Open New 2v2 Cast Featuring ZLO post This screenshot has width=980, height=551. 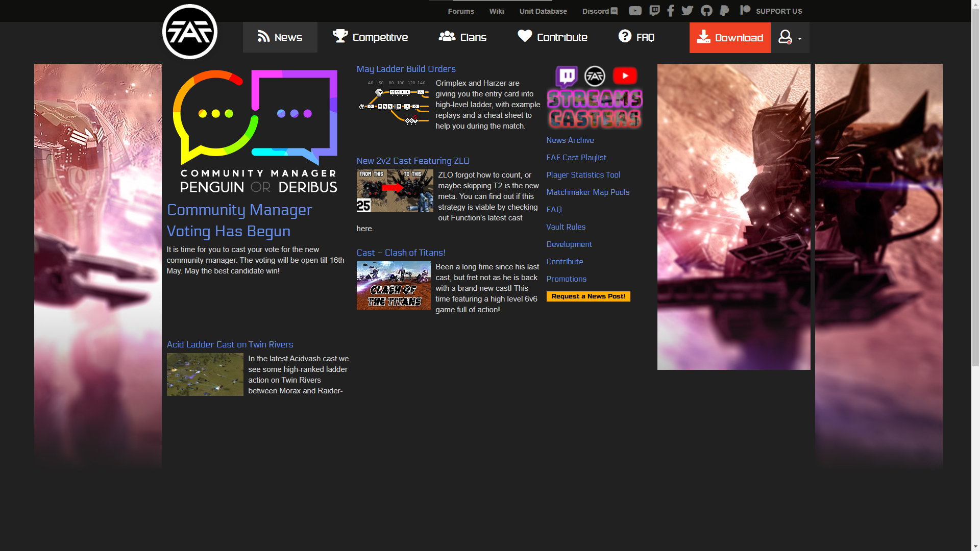413,161
